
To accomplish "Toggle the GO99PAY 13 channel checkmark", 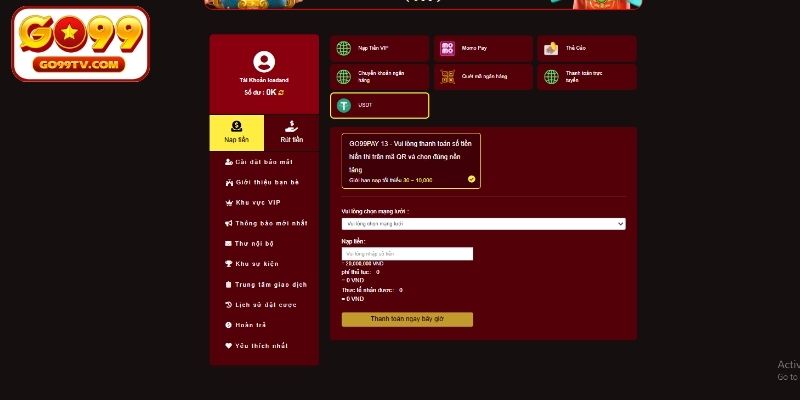I will [x=471, y=179].
